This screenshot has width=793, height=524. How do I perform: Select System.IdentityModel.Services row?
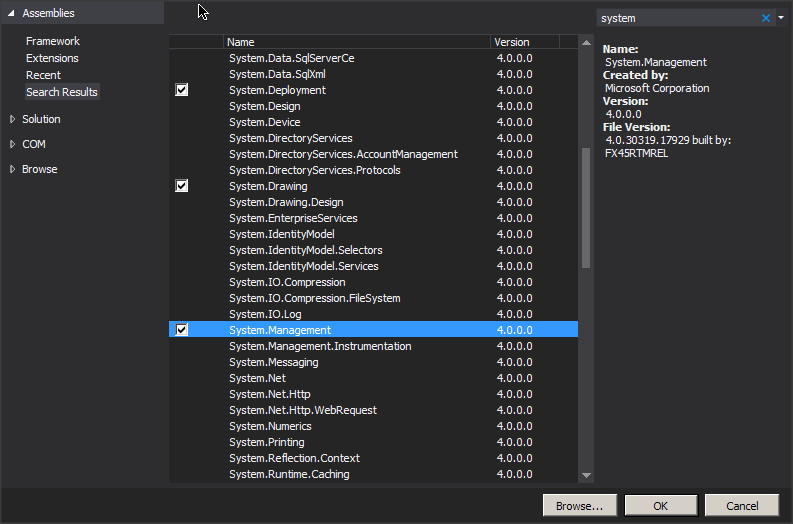point(373,266)
